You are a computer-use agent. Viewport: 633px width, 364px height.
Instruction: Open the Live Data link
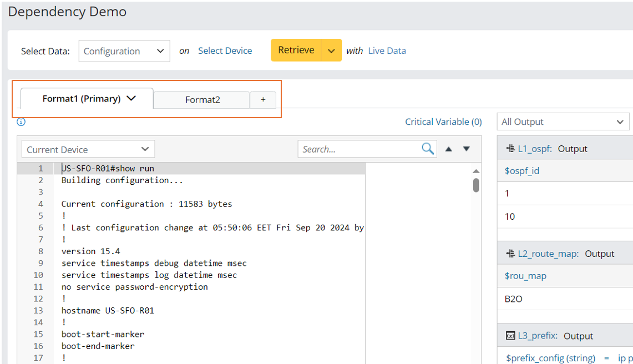[x=387, y=51]
